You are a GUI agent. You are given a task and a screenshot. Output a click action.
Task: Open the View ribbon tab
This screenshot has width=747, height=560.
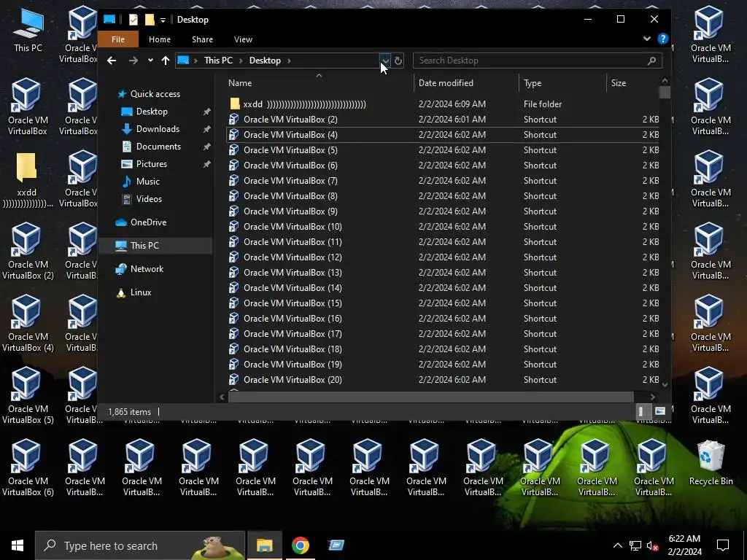(x=243, y=39)
